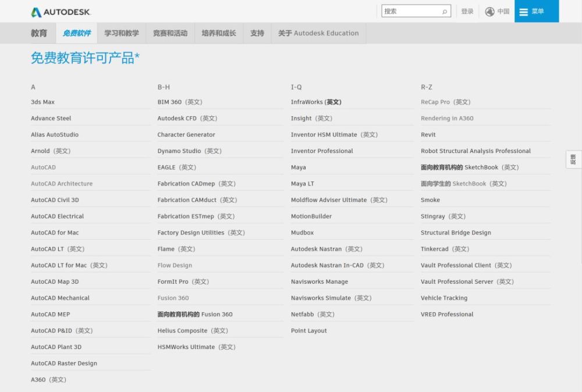Select the 免费软件 tab
The height and width of the screenshot is (392, 582).
click(76, 33)
